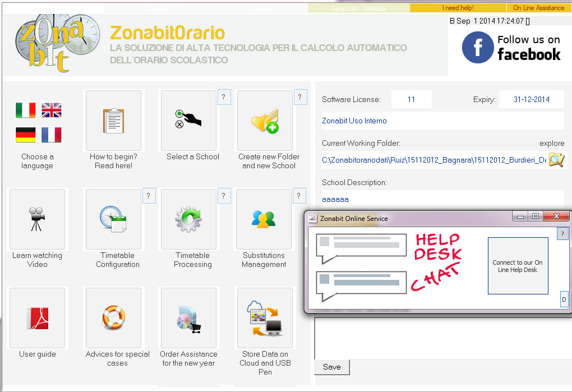Open Advices for special cases lifebuoy icon

coord(113,318)
